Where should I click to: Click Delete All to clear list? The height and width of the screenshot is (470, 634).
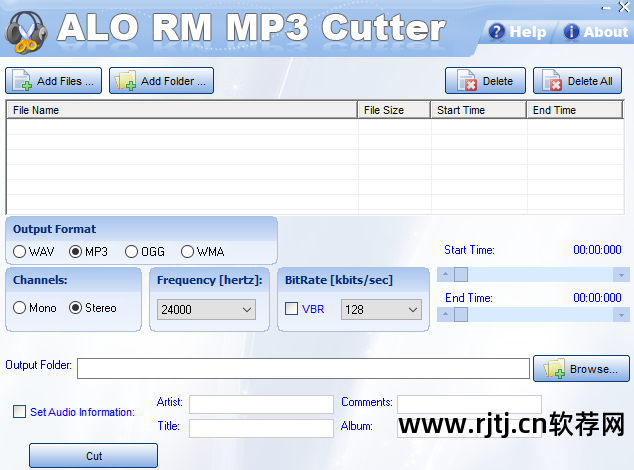[x=577, y=81]
